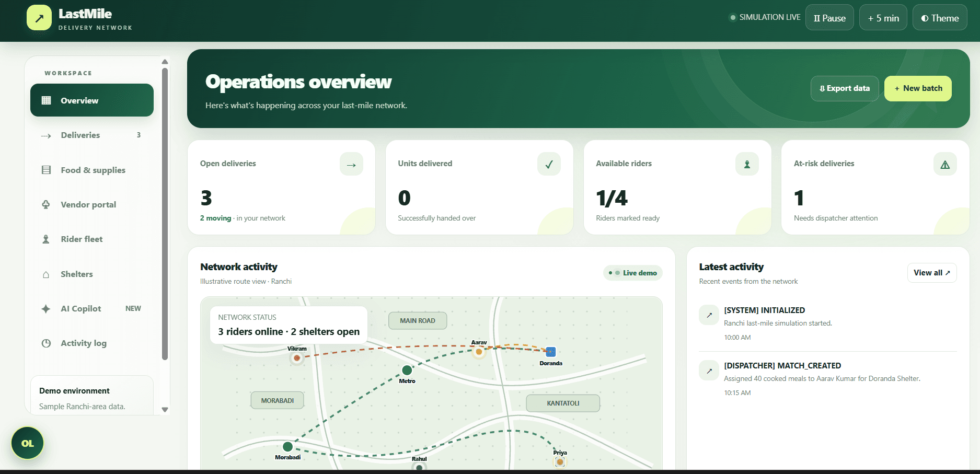This screenshot has height=474, width=980.
Task: Click the arrow icon beside MATCH_CREATED event
Action: (709, 371)
